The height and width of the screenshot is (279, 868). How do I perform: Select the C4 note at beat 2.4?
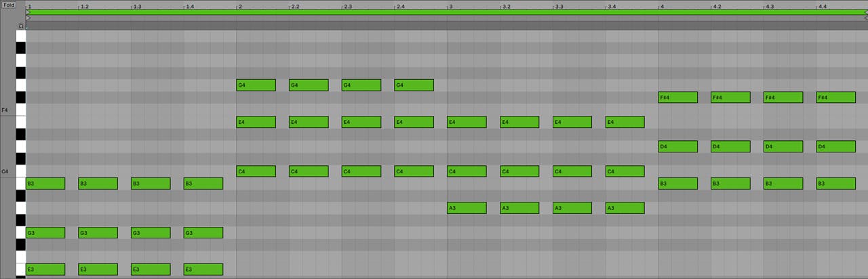coord(414,171)
